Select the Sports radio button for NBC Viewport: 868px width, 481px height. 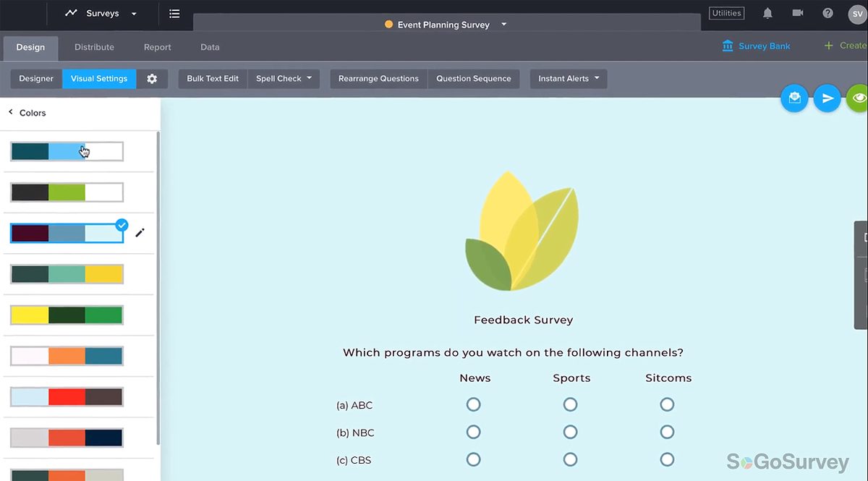[570, 432]
